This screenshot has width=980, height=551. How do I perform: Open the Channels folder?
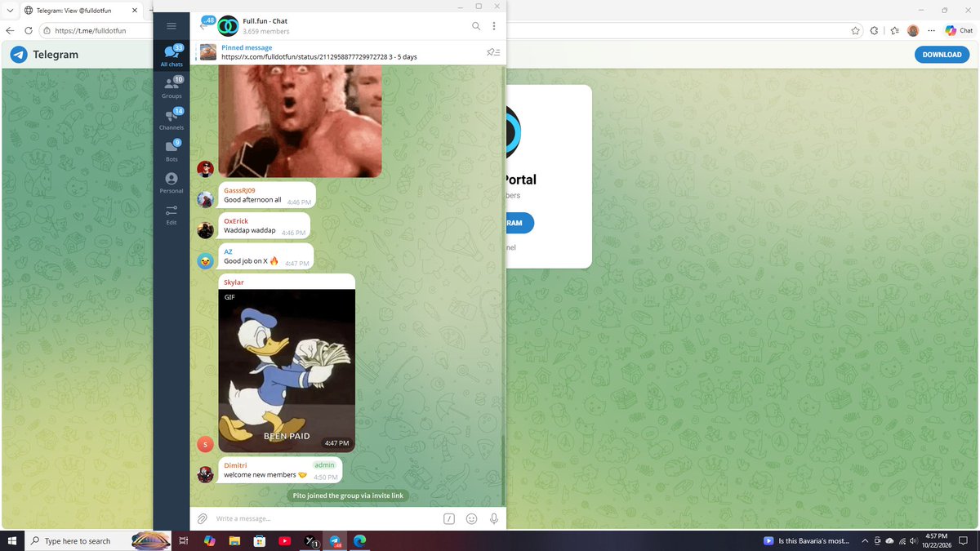(x=171, y=118)
